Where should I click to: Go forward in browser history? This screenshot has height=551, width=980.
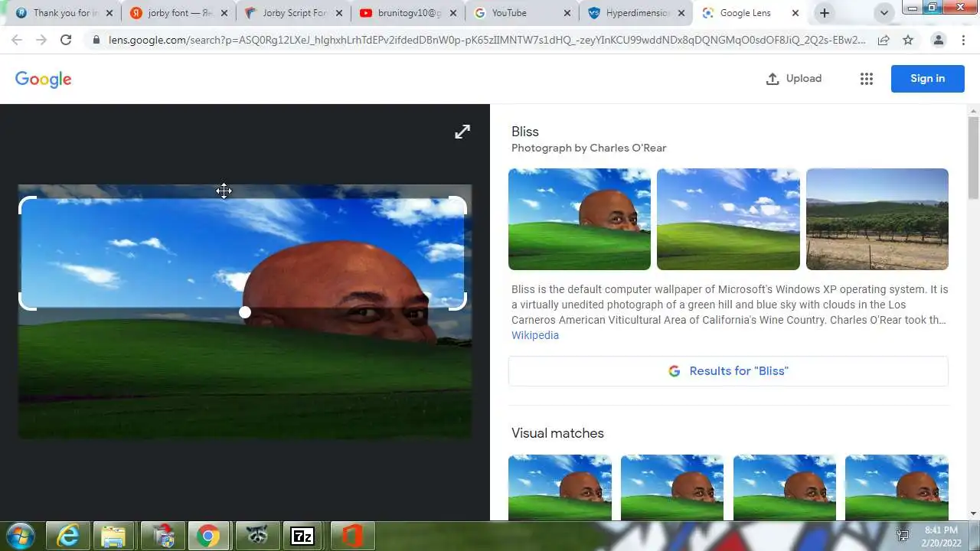coord(41,40)
